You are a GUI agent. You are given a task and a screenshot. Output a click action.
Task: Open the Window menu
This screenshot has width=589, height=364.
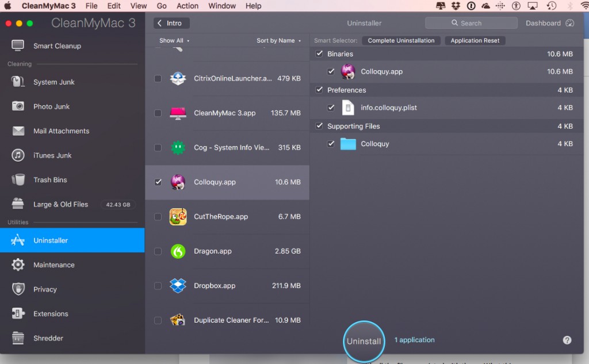(x=222, y=6)
